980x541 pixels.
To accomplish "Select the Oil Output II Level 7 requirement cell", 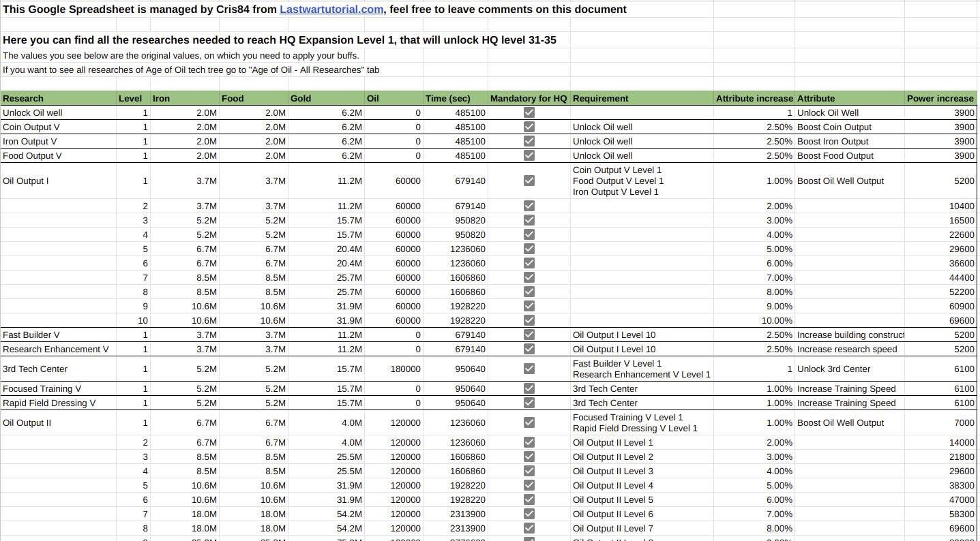I will [641, 528].
